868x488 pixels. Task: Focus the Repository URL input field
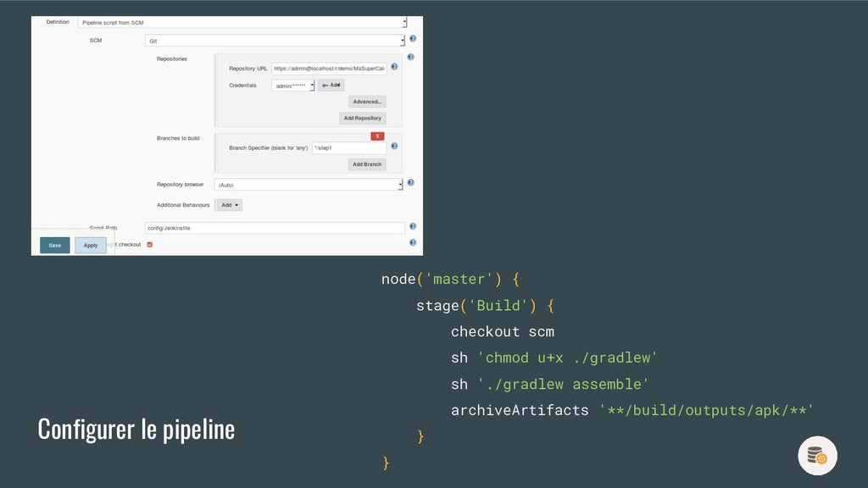pos(329,69)
